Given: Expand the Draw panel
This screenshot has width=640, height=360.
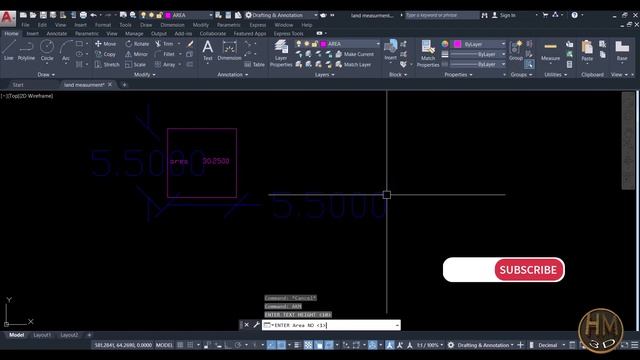Looking at the screenshot, I should [46, 75].
